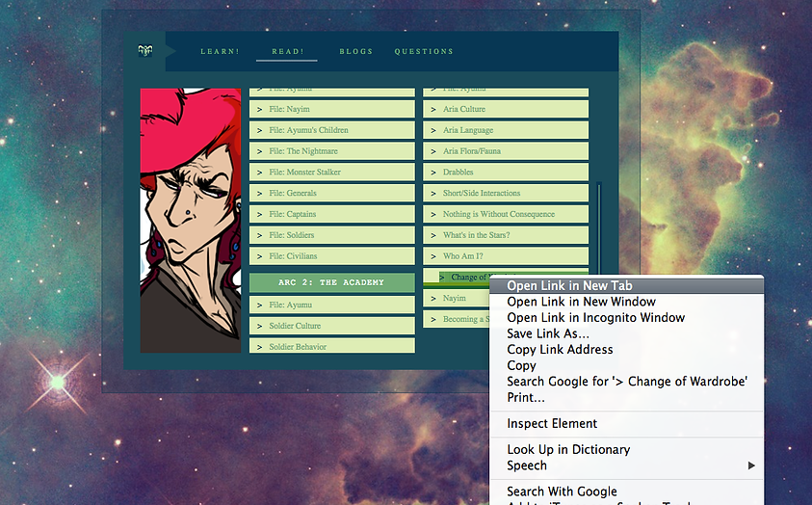Choose Inspect Element
This screenshot has width=812, height=505.
point(627,424)
